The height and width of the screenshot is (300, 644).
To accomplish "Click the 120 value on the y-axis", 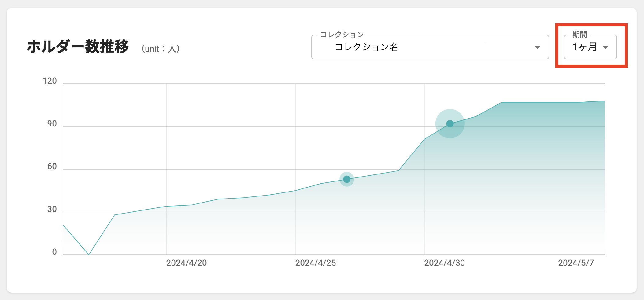I will pyautogui.click(x=50, y=81).
